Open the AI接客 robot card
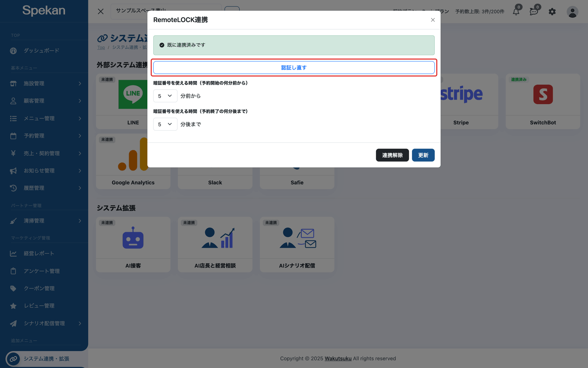This screenshot has width=588, height=368. [x=133, y=245]
